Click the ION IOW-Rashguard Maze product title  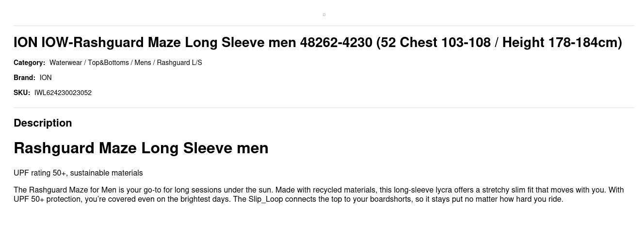(x=318, y=43)
